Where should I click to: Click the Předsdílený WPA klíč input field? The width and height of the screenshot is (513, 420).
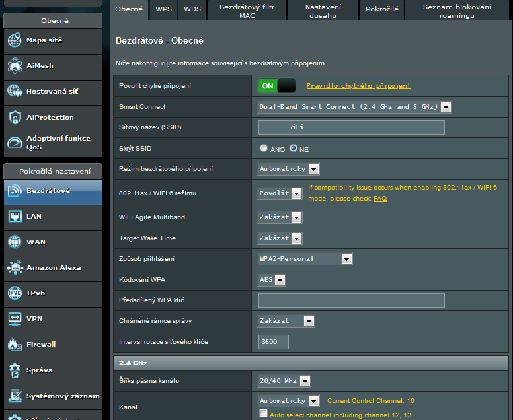(351, 300)
